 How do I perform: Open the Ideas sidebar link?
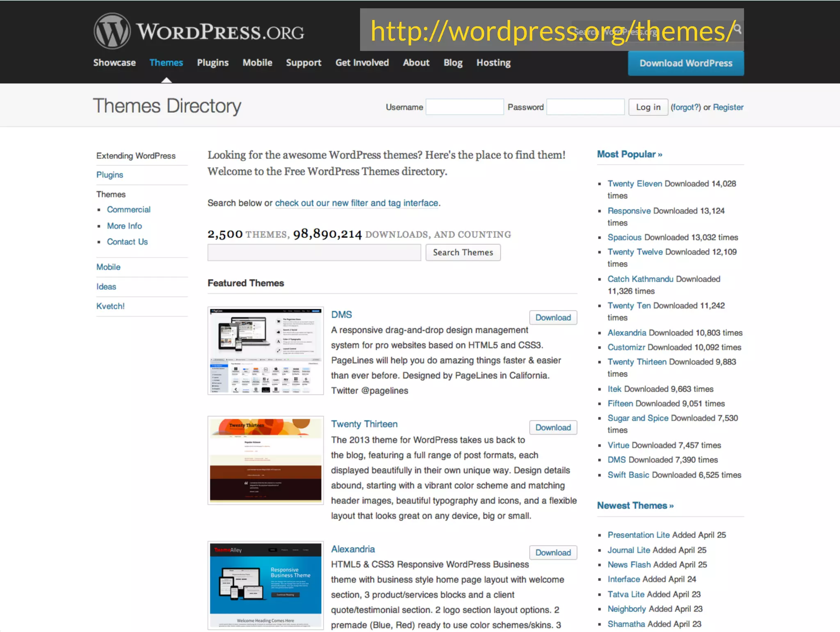tap(106, 287)
